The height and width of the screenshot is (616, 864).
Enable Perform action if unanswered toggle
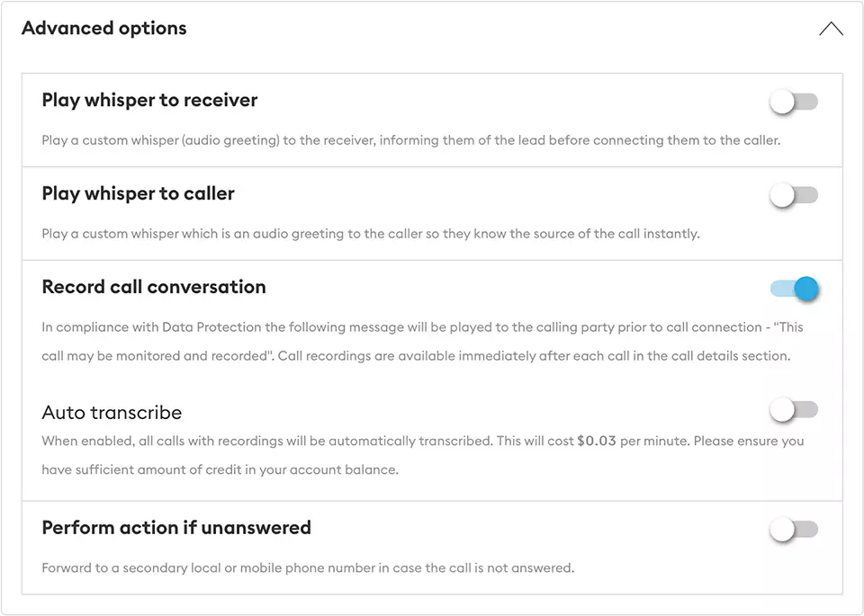click(794, 530)
